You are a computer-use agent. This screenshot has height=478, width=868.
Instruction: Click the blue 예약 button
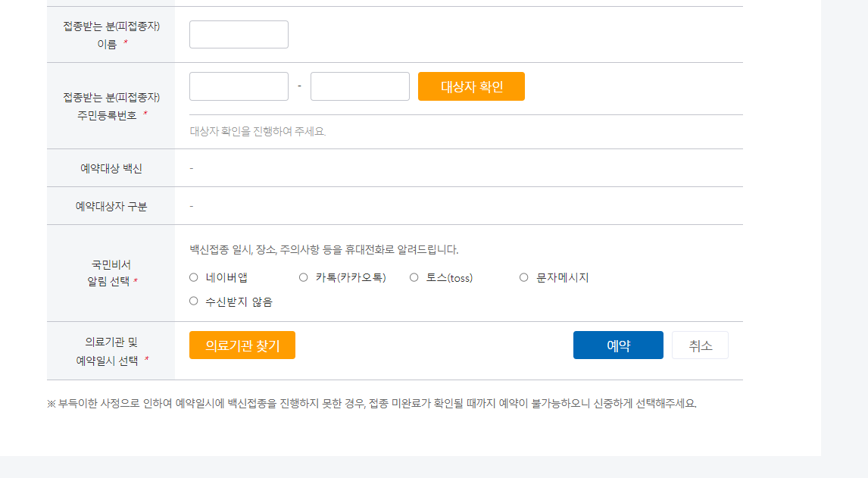[x=618, y=345]
